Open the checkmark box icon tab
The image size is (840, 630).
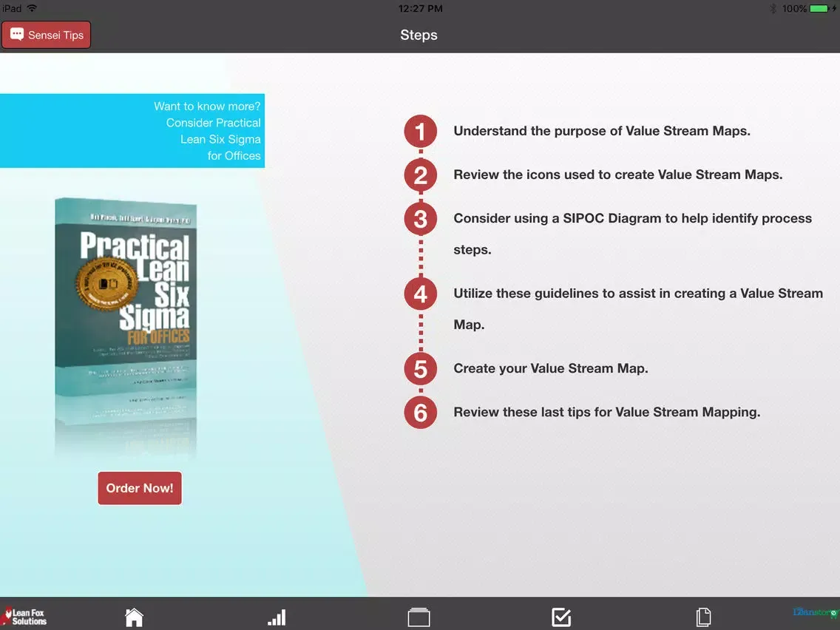click(x=561, y=617)
